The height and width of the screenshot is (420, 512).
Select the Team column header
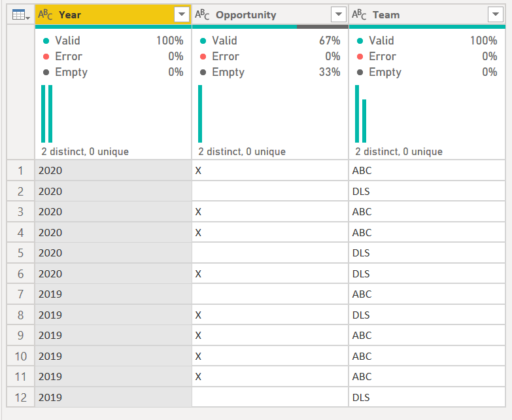click(427, 14)
